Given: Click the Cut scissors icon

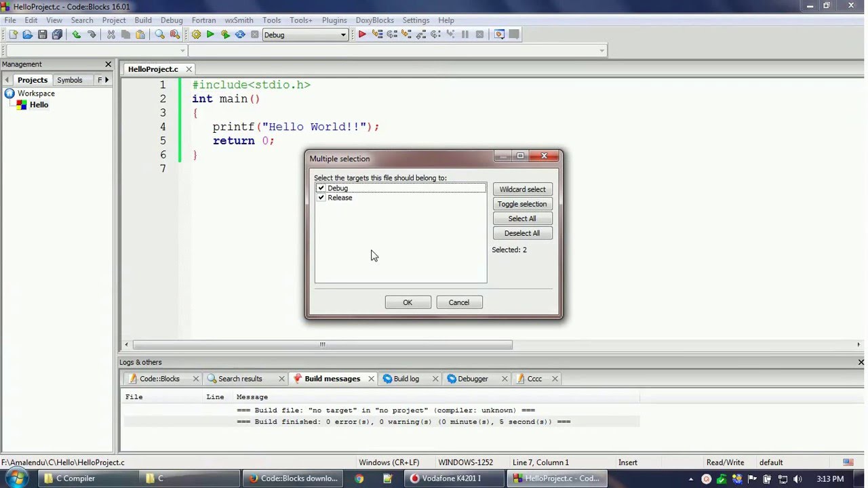Looking at the screenshot, I should tap(111, 35).
